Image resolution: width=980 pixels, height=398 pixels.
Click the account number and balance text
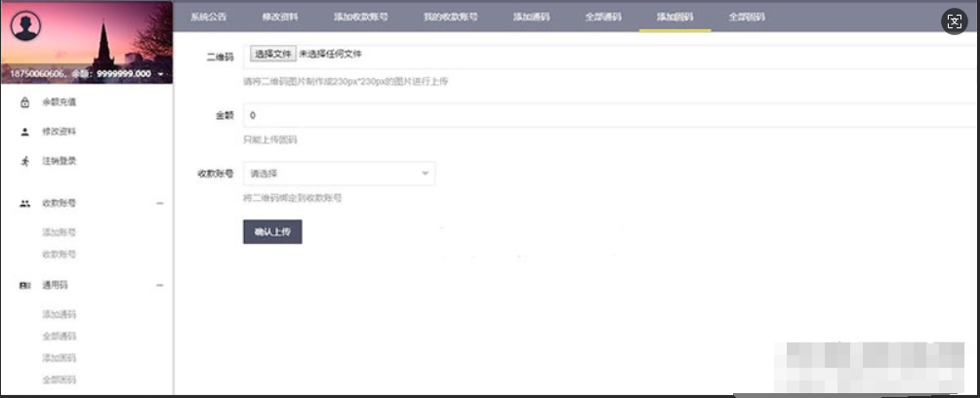coord(81,74)
